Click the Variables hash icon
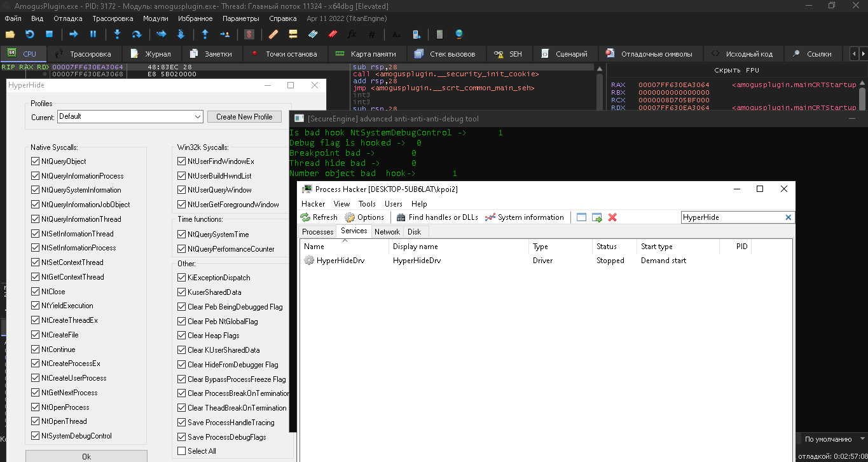This screenshot has width=868, height=462. coord(372,34)
